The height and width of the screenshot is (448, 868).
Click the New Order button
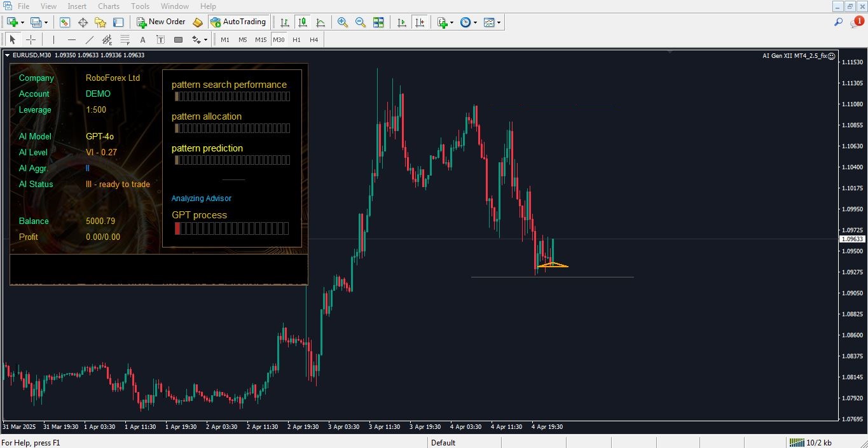161,22
